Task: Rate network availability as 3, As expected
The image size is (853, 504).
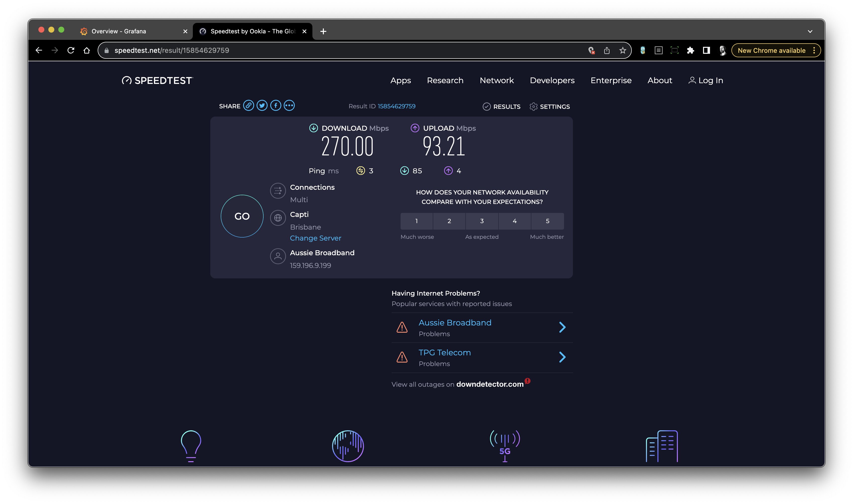Action: [482, 221]
